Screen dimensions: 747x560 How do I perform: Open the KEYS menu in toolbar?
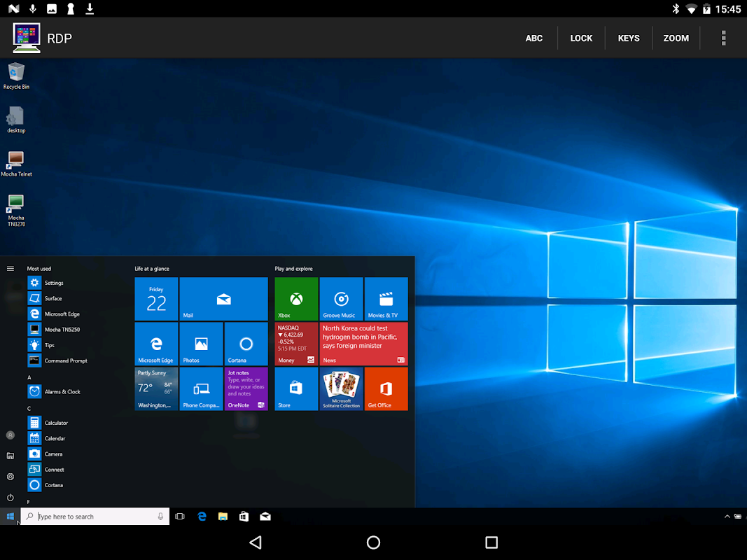[629, 38]
